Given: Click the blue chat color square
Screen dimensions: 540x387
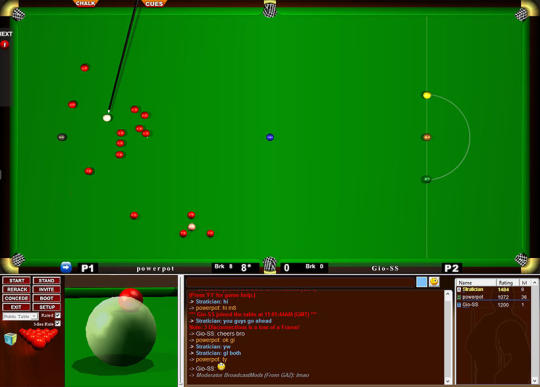Looking at the screenshot, I should tap(422, 282).
